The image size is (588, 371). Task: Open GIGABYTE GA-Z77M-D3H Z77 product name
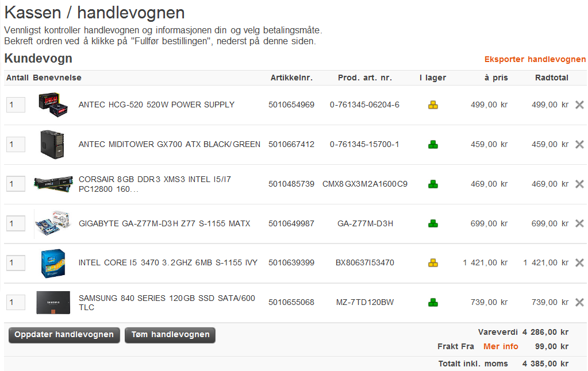pyautogui.click(x=164, y=223)
